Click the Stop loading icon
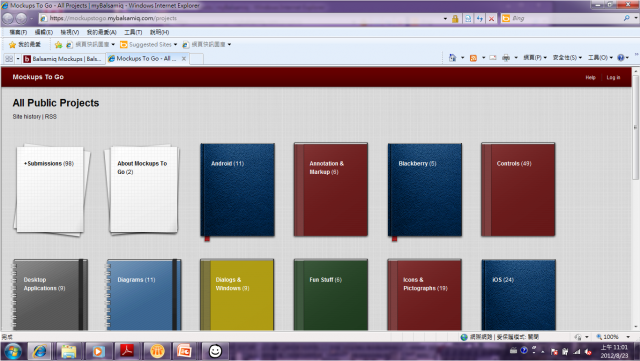The height and width of the screenshot is (361, 640). [x=491, y=18]
